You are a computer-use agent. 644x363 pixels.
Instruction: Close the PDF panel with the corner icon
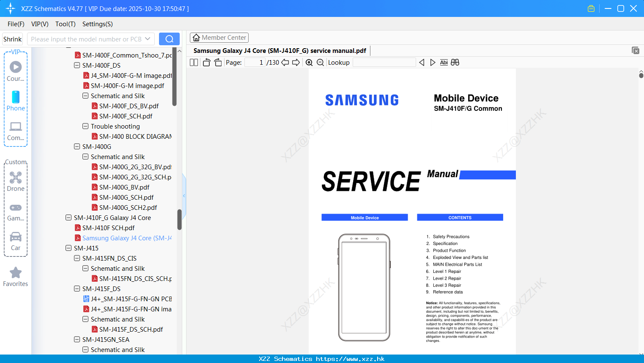[x=636, y=50]
